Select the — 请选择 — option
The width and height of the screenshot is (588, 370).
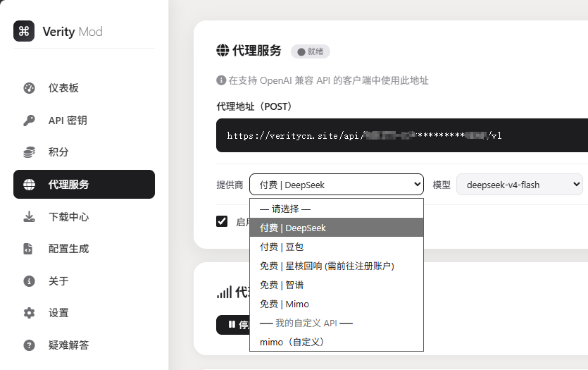coord(337,209)
